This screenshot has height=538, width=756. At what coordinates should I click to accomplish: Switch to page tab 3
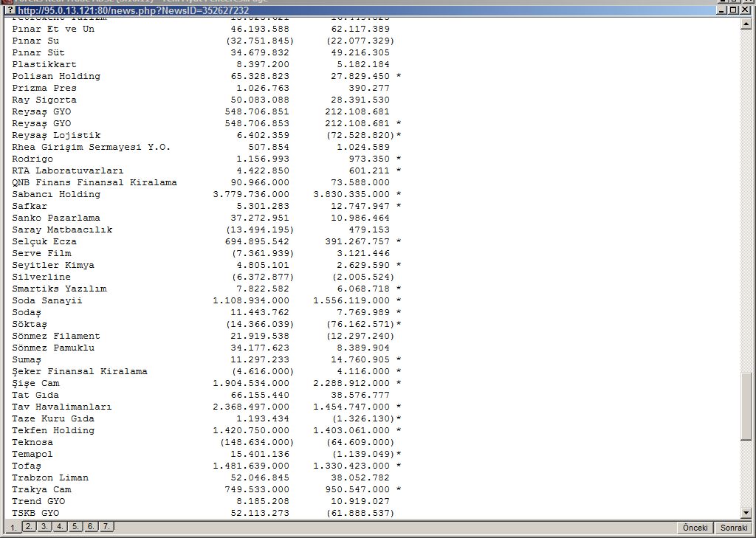[x=44, y=526]
